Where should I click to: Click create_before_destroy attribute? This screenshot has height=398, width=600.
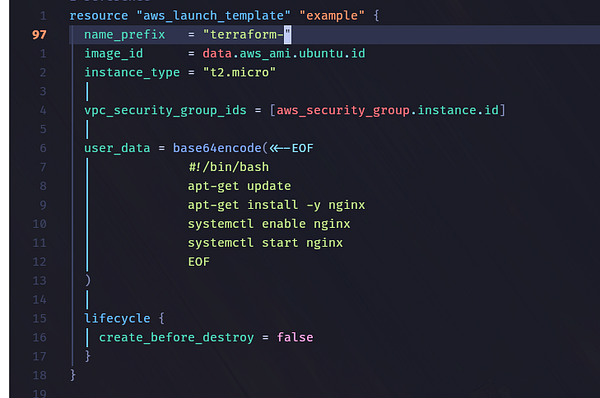pyautogui.click(x=176, y=338)
